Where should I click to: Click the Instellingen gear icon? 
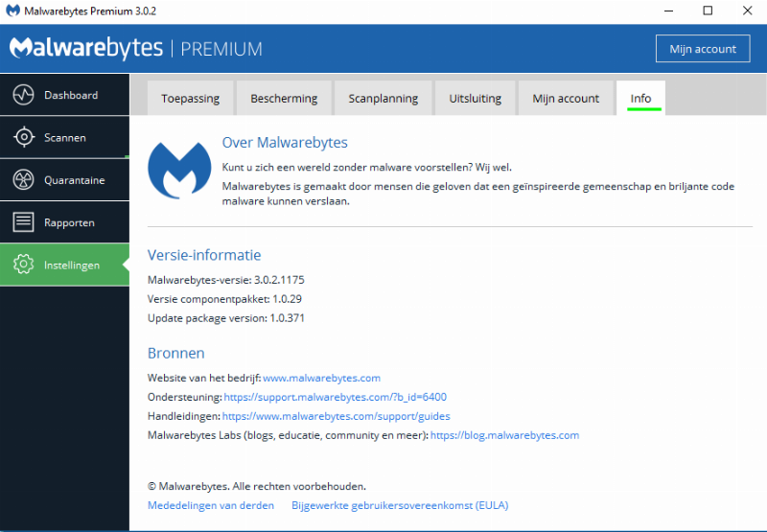point(24,265)
